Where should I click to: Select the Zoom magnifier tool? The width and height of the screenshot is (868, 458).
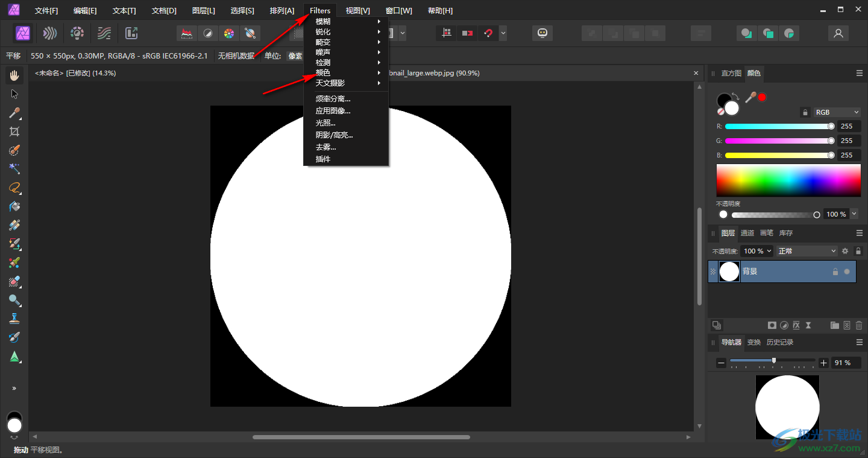(x=14, y=300)
